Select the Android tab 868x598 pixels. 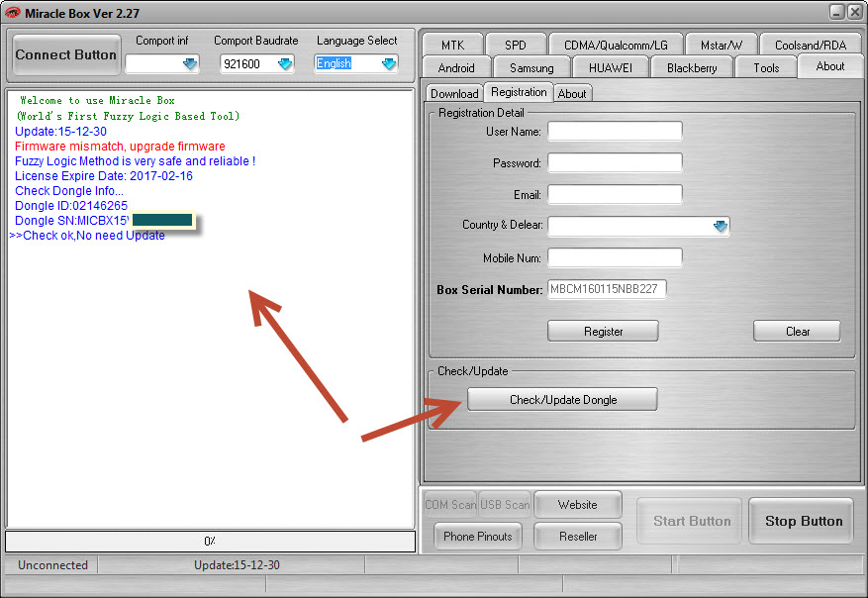pos(456,67)
